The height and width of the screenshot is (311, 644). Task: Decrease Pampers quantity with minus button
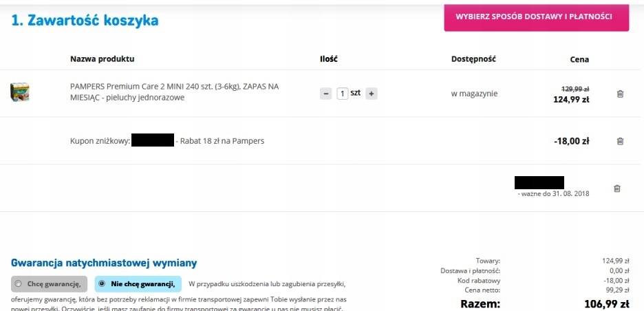[325, 94]
